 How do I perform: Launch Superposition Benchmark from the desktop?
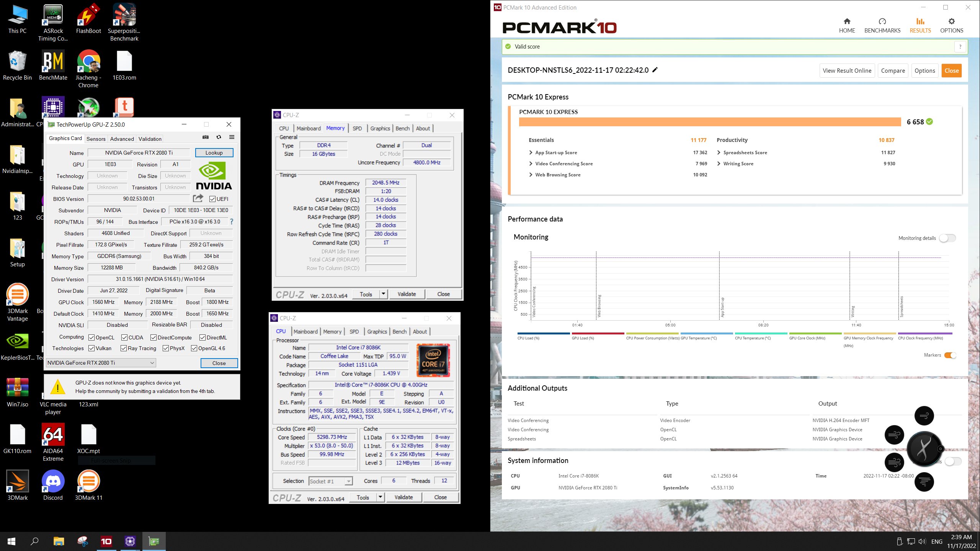pos(124,22)
